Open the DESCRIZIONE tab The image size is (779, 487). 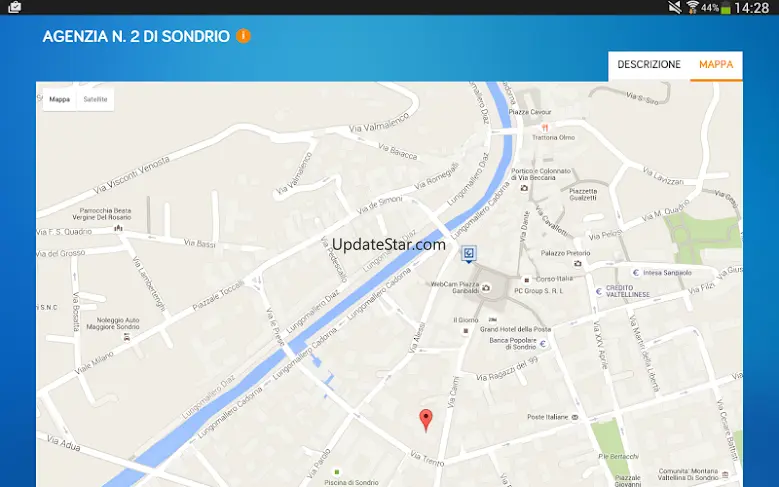pyautogui.click(x=649, y=65)
